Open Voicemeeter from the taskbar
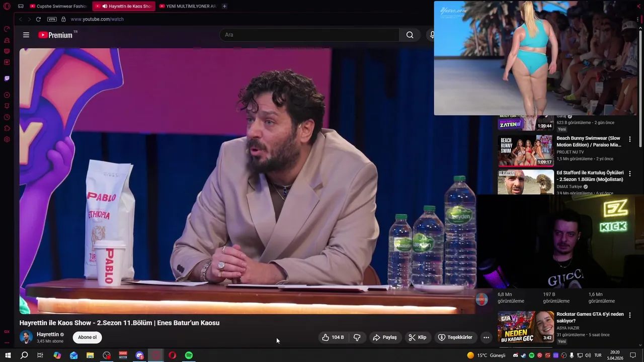 coord(123,355)
